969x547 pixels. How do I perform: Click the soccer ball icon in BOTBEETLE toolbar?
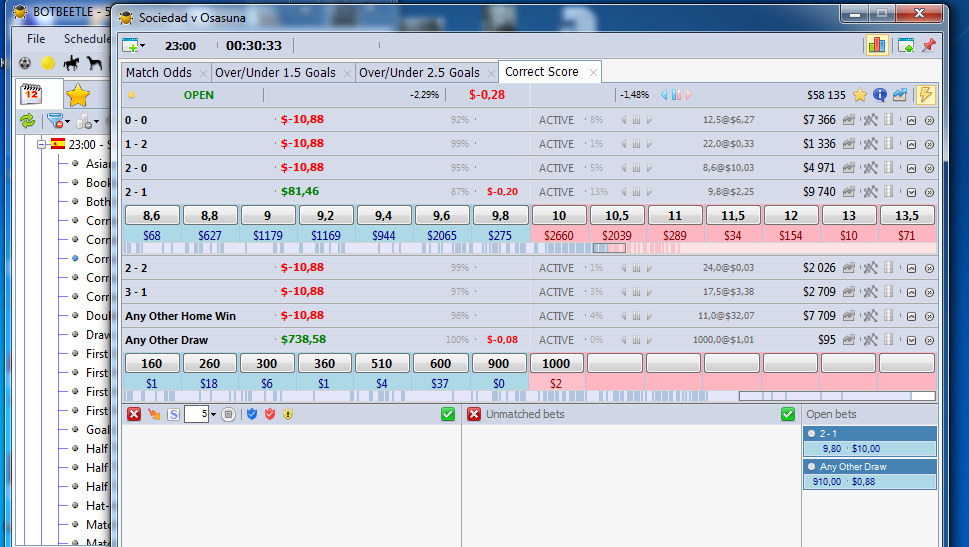pos(25,62)
